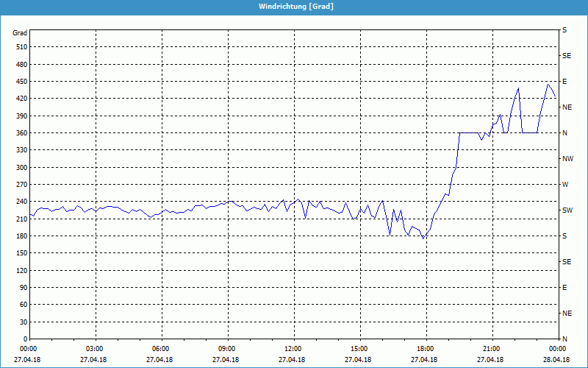The height and width of the screenshot is (368, 588).
Task: Select the W compass direction label
Action: point(565,185)
